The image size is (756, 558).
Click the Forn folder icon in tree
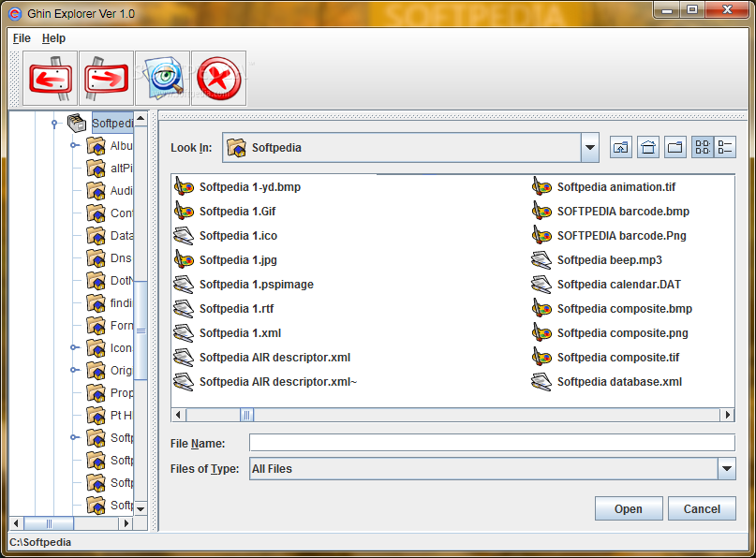[96, 325]
